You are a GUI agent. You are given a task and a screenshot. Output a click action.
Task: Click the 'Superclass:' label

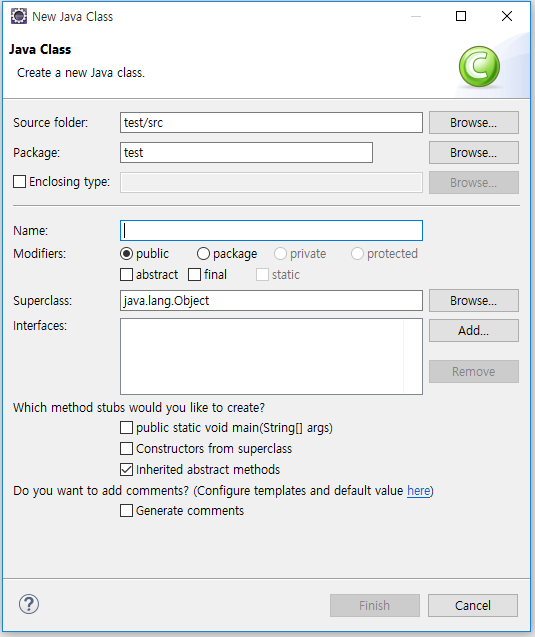point(42,300)
